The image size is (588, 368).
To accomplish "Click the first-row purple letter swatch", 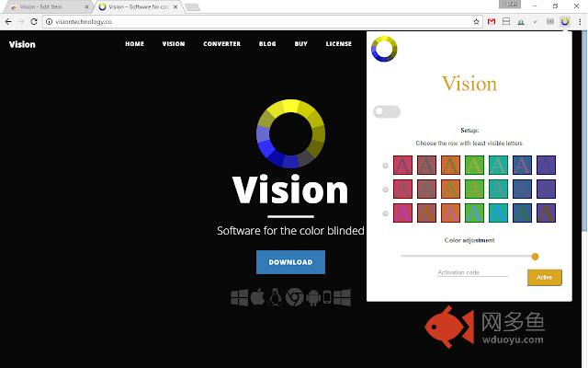I will tap(546, 166).
